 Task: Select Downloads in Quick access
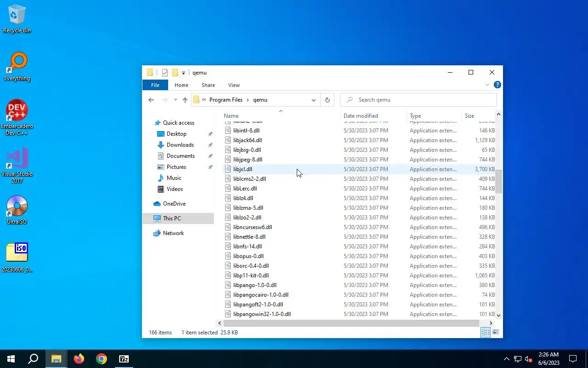pyautogui.click(x=180, y=145)
